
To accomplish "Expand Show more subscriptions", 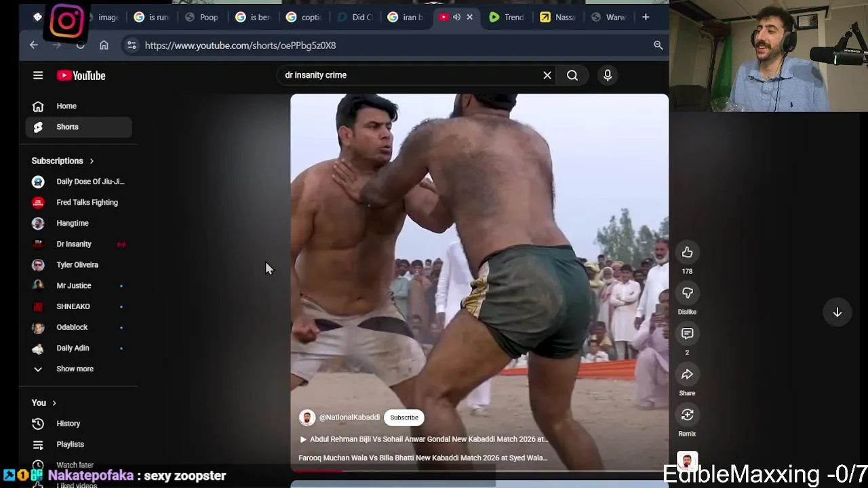I will point(79,369).
